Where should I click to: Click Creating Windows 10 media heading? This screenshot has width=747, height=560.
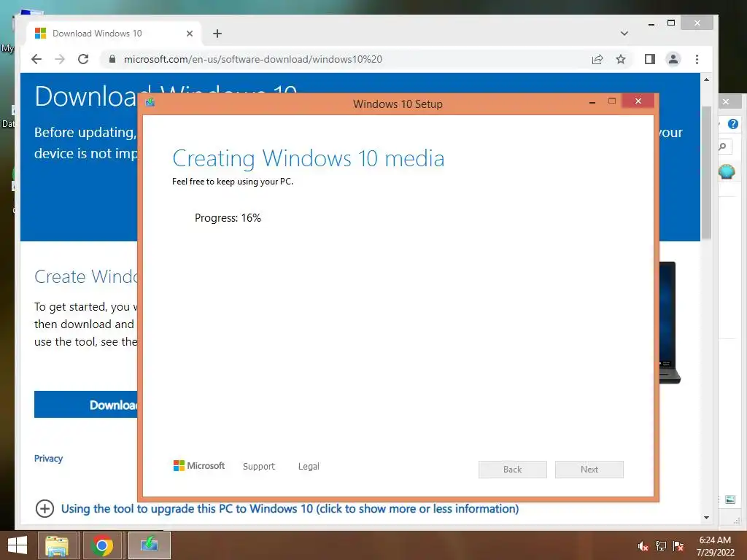pos(309,158)
